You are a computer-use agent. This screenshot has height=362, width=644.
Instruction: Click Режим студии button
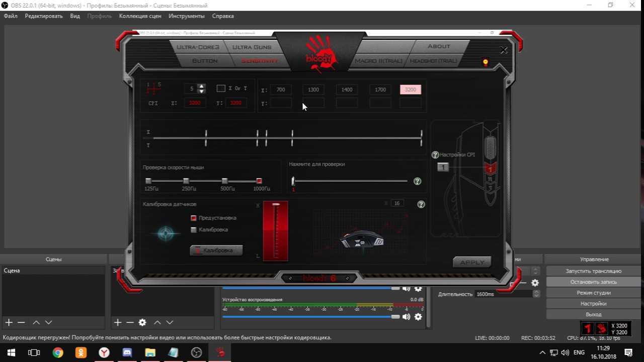point(594,293)
